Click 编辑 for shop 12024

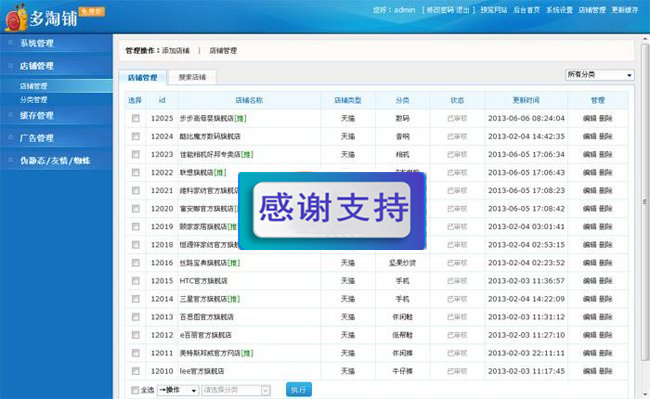coord(589,136)
